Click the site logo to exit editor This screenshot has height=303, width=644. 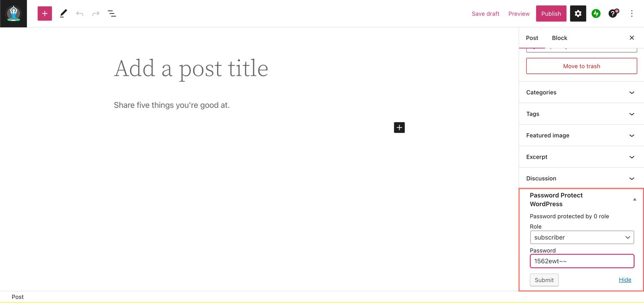pyautogui.click(x=13, y=13)
